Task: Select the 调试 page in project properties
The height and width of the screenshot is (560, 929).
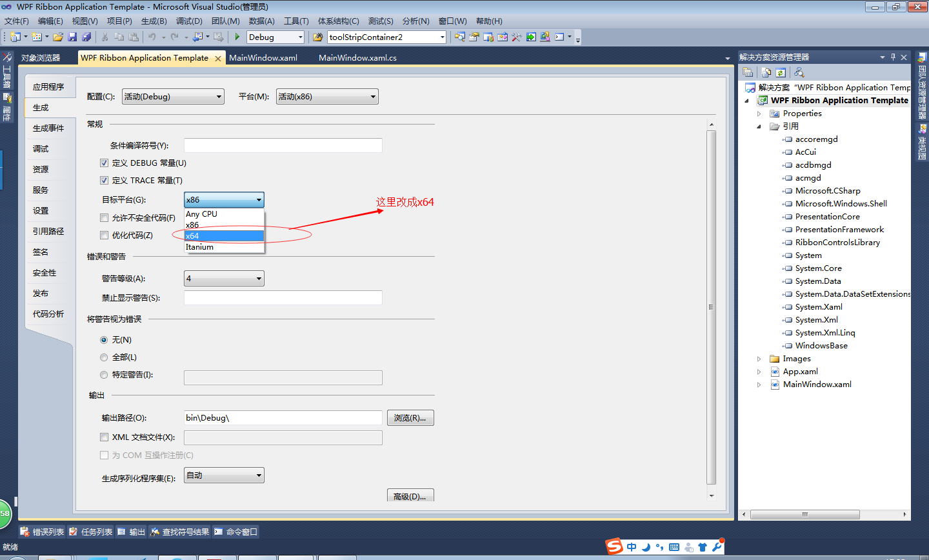Action: tap(41, 149)
